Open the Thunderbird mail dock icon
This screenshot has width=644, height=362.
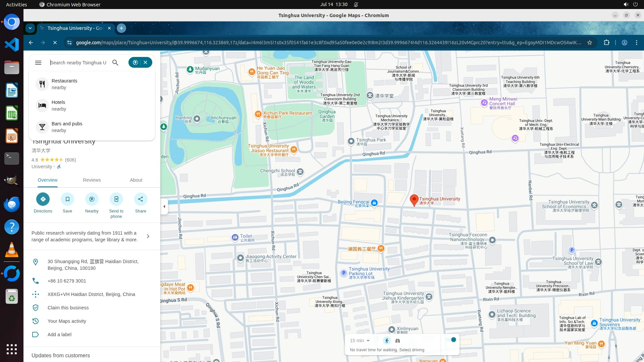[x=12, y=204]
